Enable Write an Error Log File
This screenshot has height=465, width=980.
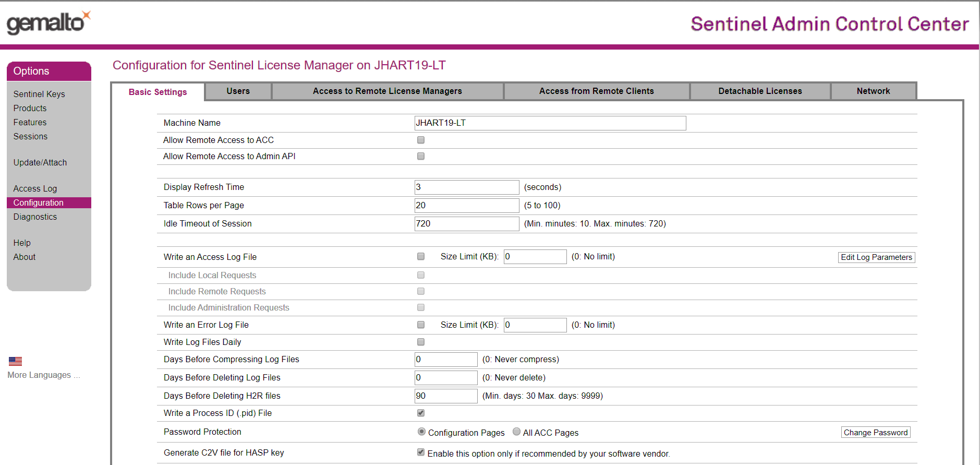click(421, 325)
